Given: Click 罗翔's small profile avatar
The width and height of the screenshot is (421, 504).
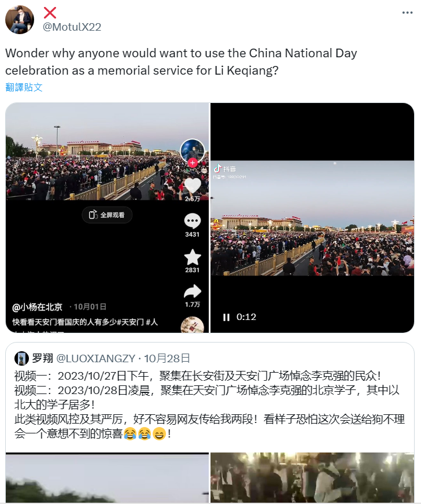Looking at the screenshot, I should pos(21,358).
